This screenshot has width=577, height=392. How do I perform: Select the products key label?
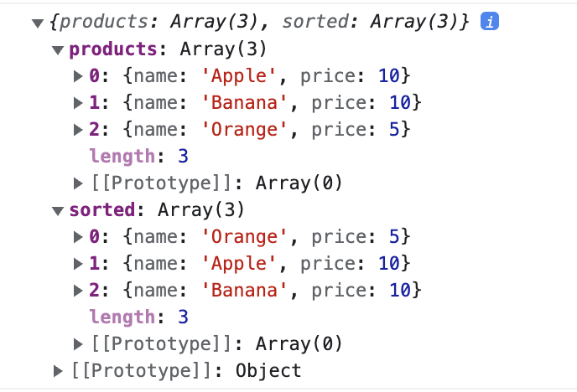114,49
